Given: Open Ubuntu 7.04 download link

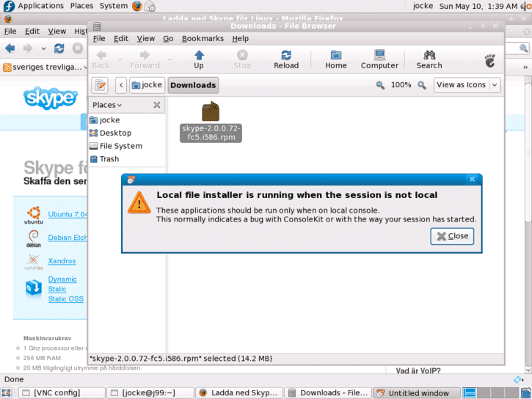Looking at the screenshot, I should (x=68, y=214).
